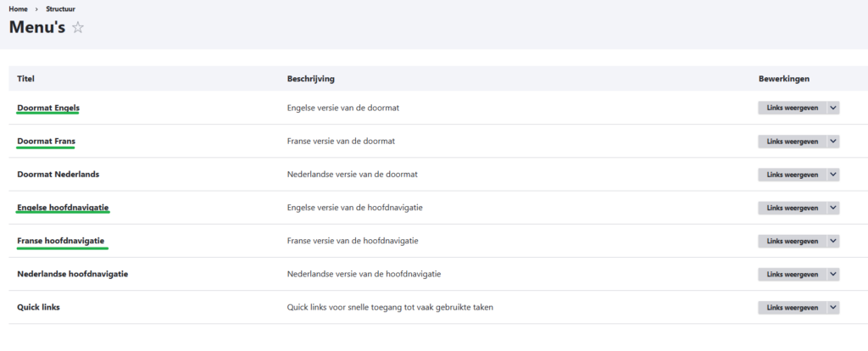Open Doormat Engels menu
868x351 pixels.
pos(47,108)
